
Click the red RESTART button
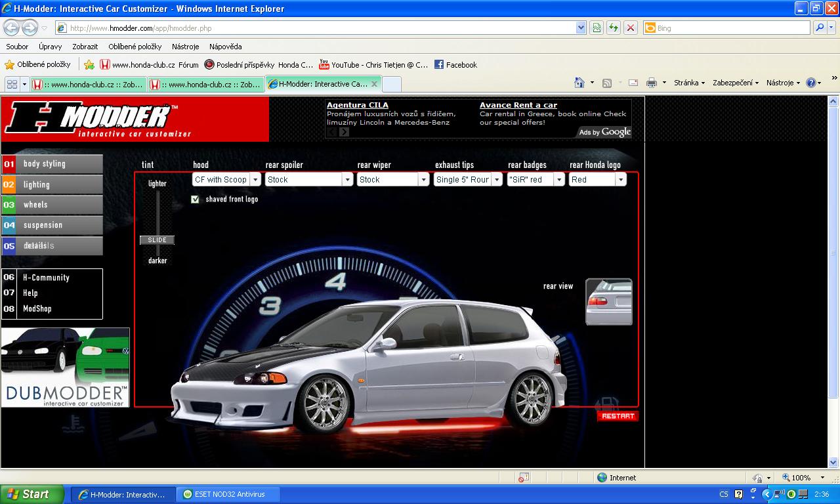click(618, 416)
